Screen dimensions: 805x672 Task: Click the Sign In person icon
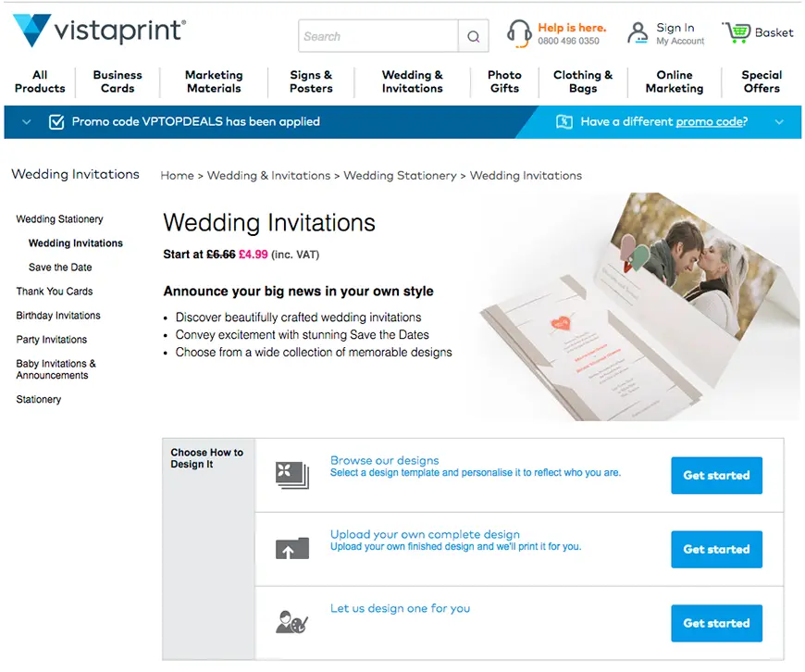(638, 31)
